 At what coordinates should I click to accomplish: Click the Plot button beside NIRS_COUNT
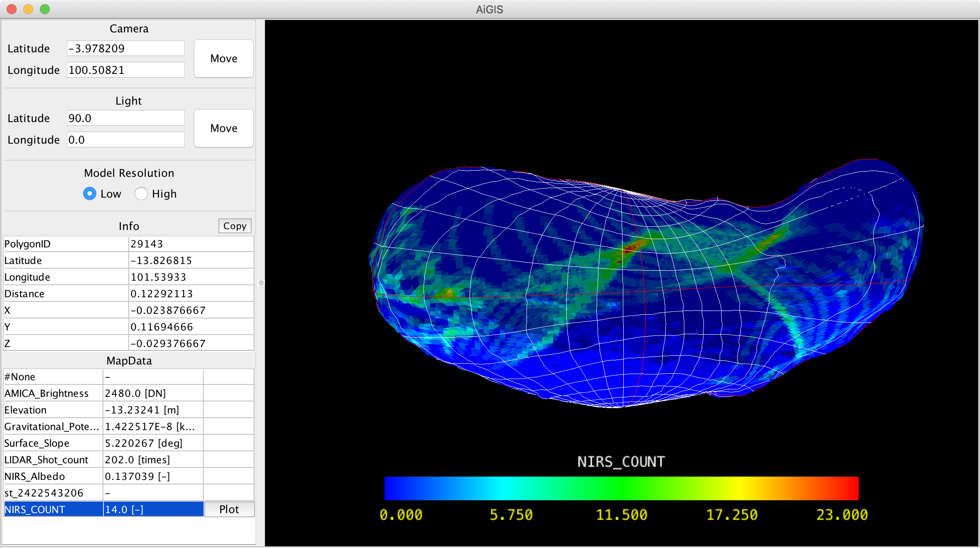229,509
